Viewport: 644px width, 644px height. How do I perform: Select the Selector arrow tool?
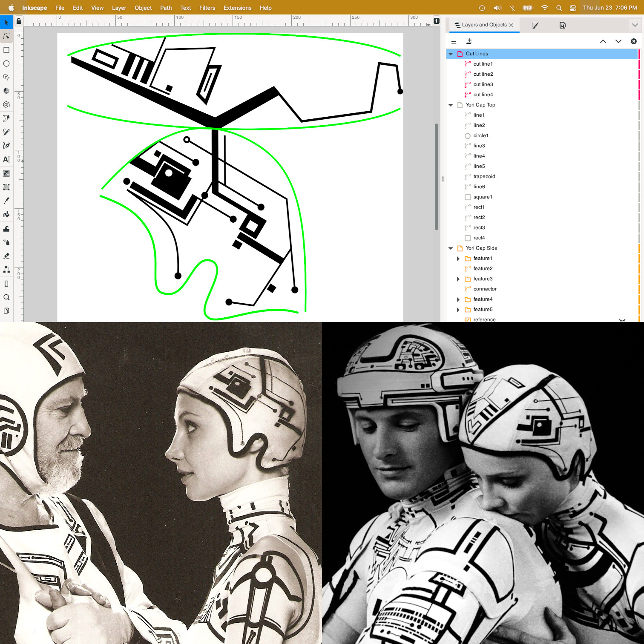click(6, 22)
